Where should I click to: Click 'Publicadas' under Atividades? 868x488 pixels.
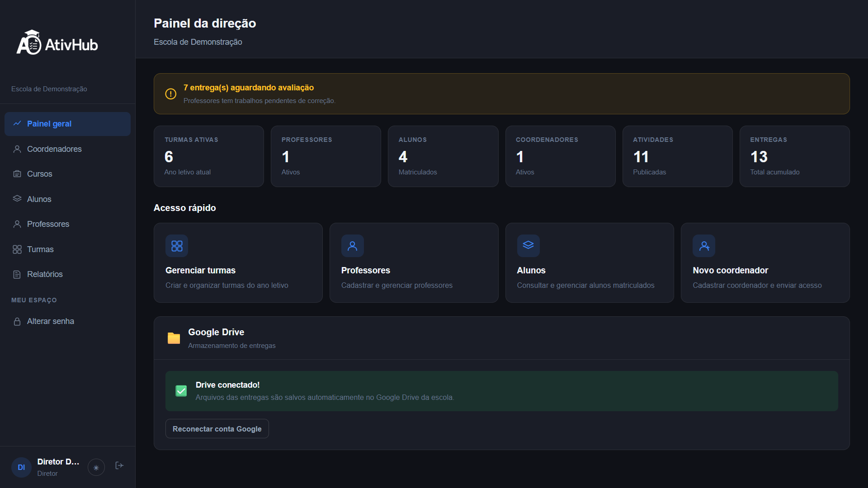coord(650,172)
